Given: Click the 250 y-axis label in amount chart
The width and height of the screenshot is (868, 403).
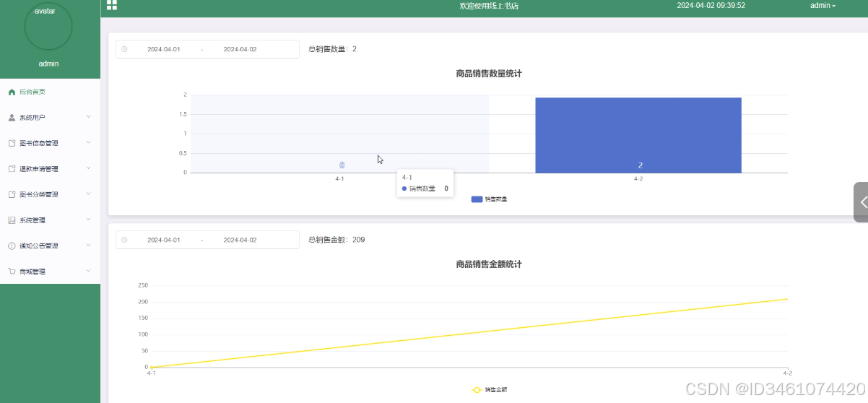Looking at the screenshot, I should tap(143, 285).
